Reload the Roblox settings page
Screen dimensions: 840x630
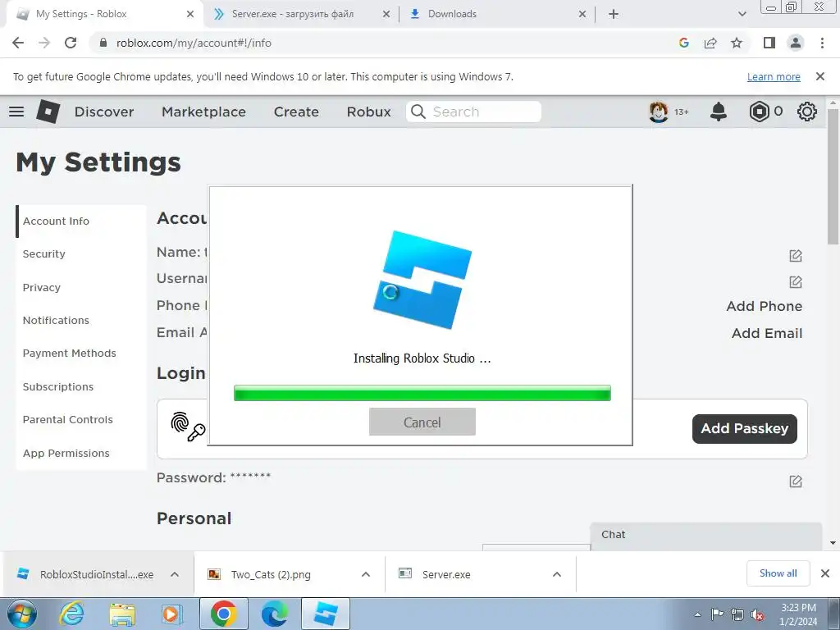[71, 43]
